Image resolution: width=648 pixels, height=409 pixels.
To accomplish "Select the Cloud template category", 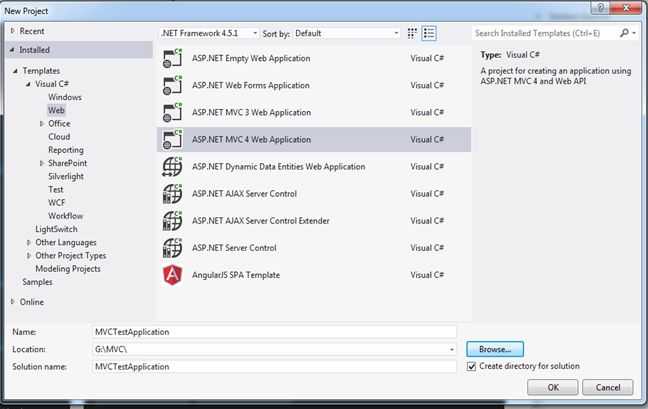I will 59,137.
